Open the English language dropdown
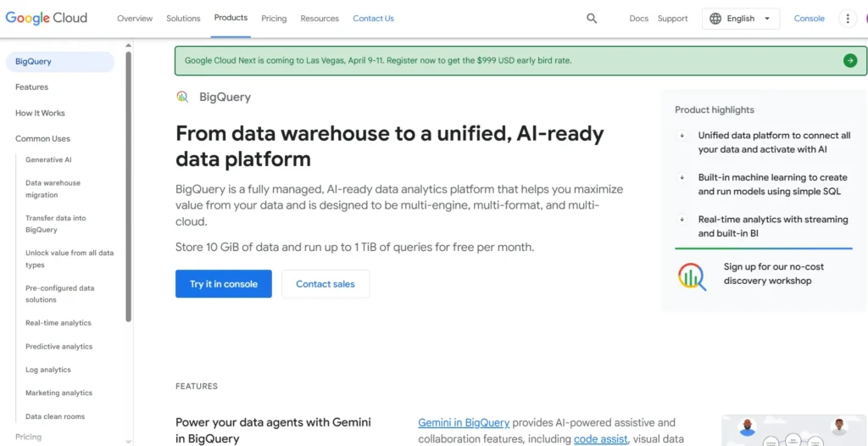868x446 pixels. pos(741,19)
